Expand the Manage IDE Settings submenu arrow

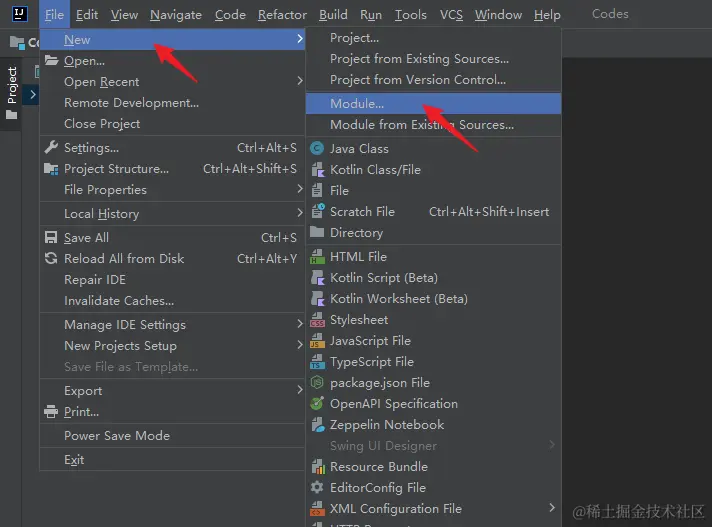click(299, 324)
